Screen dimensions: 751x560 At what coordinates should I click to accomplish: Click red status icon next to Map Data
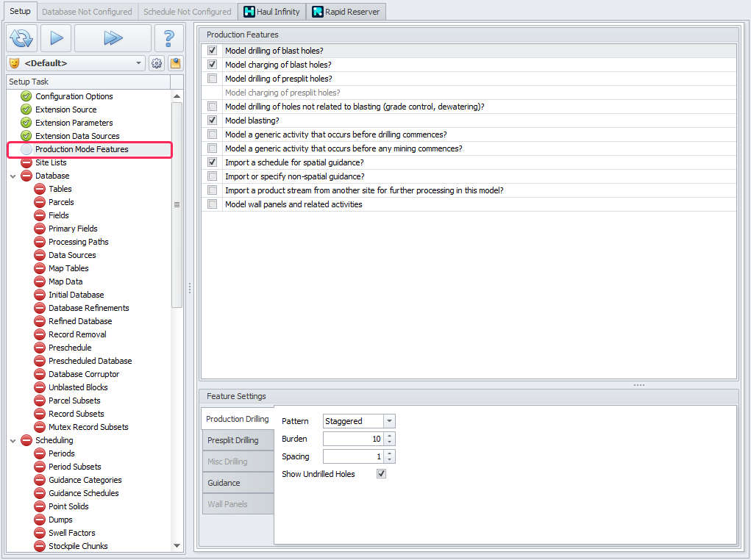coord(40,281)
